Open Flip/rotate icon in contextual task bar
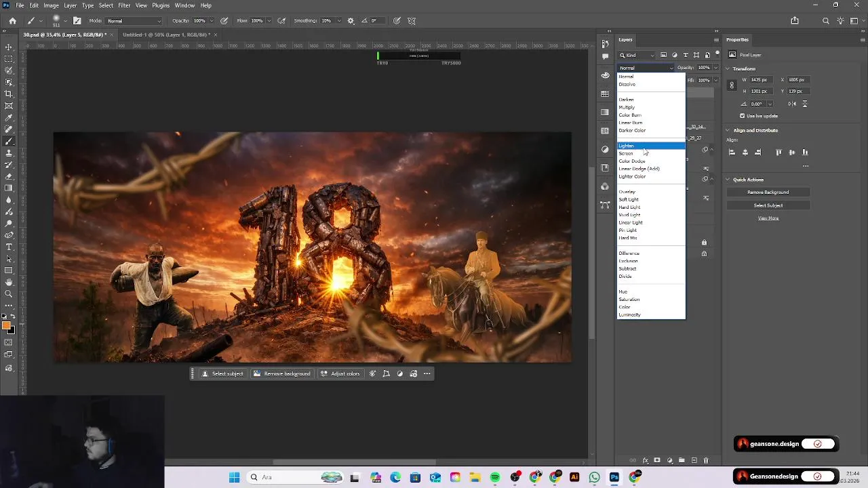 (386, 373)
